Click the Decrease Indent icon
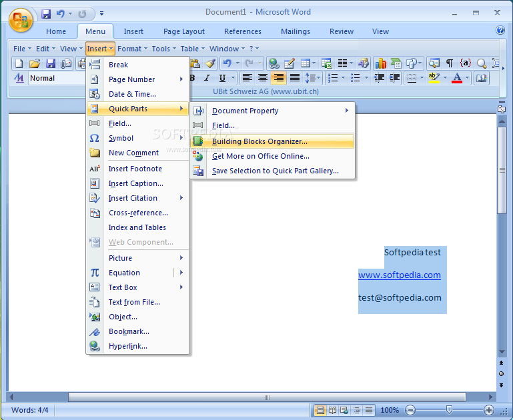The image size is (513, 420). click(x=379, y=78)
